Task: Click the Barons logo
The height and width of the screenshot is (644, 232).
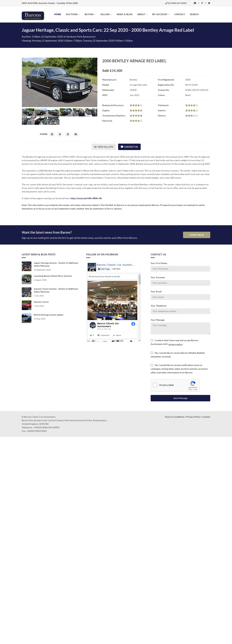Action: click(33, 15)
